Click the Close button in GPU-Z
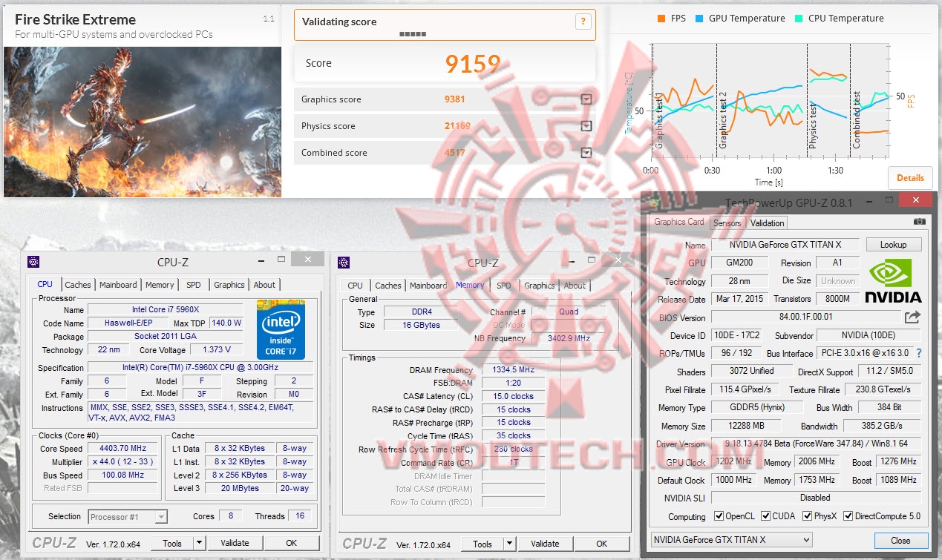The height and width of the screenshot is (560, 942). pos(900,540)
